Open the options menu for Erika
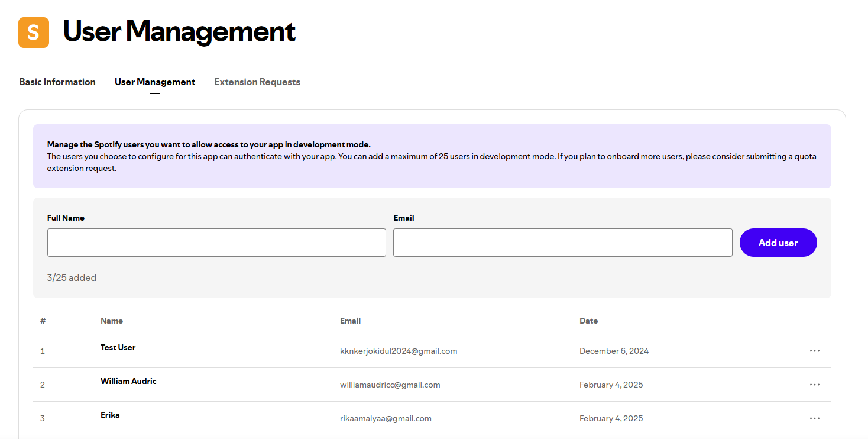The height and width of the screenshot is (439, 868). click(x=815, y=418)
